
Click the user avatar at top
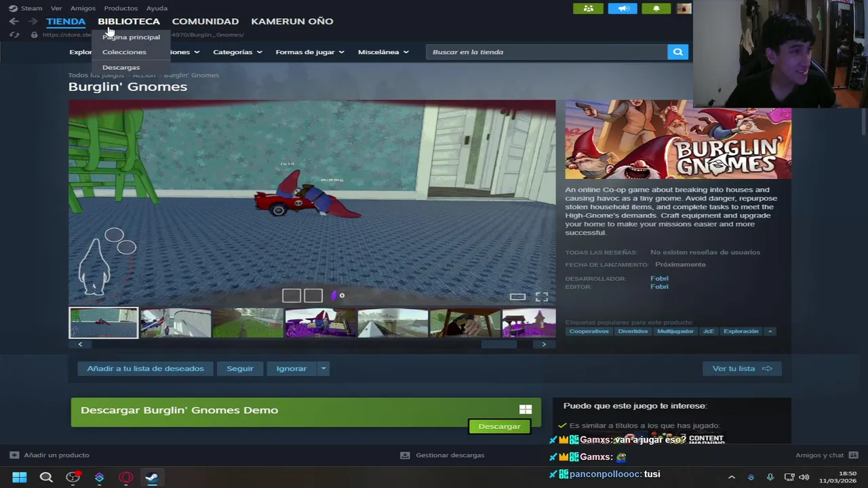684,8
